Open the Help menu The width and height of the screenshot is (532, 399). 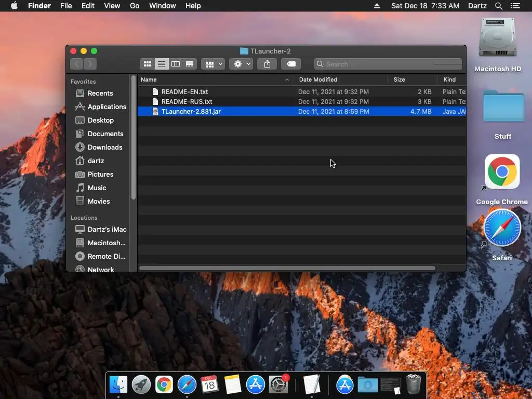click(193, 6)
